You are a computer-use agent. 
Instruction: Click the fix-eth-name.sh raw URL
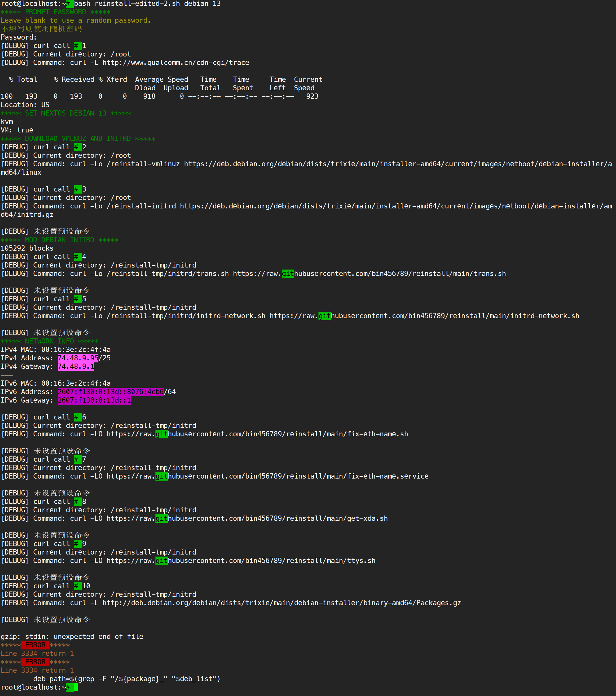click(x=257, y=434)
